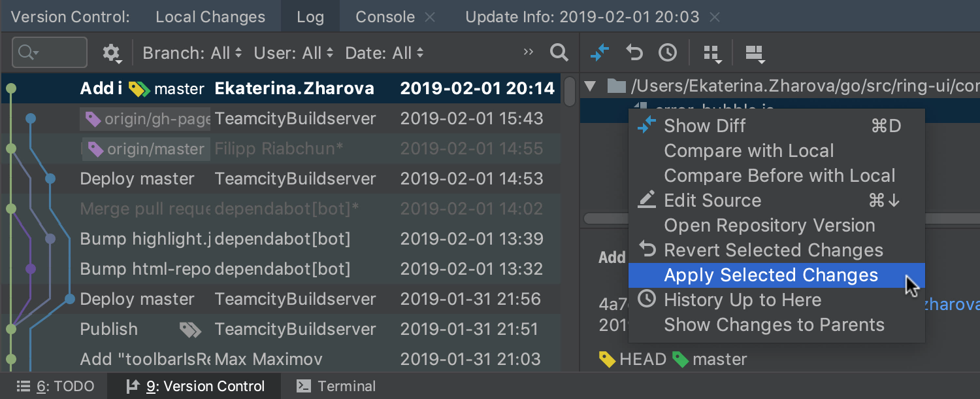Open the User: All filter dropdown
This screenshot has height=399, width=980.
coord(294,53)
